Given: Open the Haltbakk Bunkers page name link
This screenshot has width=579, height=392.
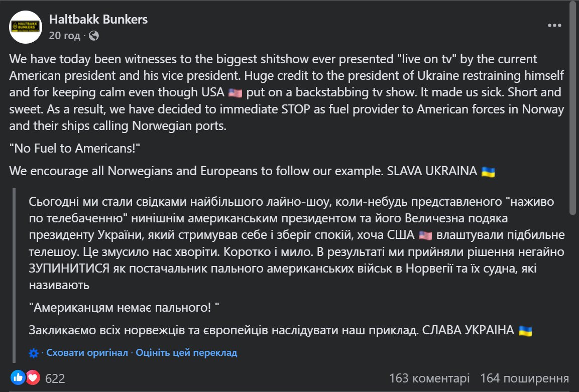Looking at the screenshot, I should pyautogui.click(x=98, y=19).
